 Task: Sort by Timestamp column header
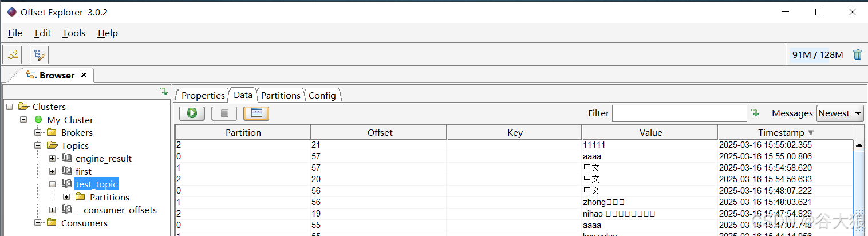pyautogui.click(x=785, y=133)
